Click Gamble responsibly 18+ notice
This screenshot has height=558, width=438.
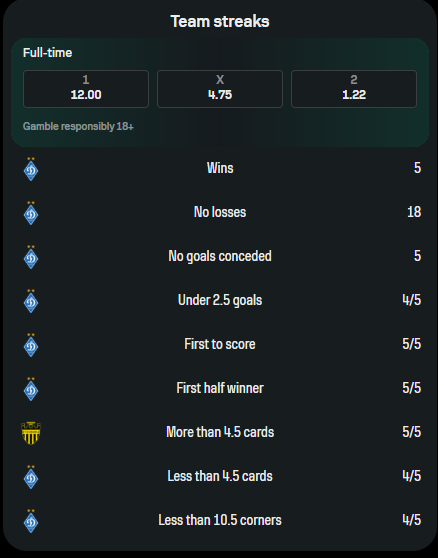[78, 126]
